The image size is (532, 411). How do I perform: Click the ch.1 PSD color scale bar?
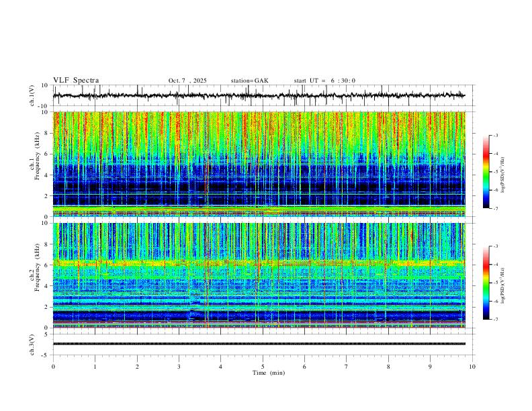tap(486, 172)
